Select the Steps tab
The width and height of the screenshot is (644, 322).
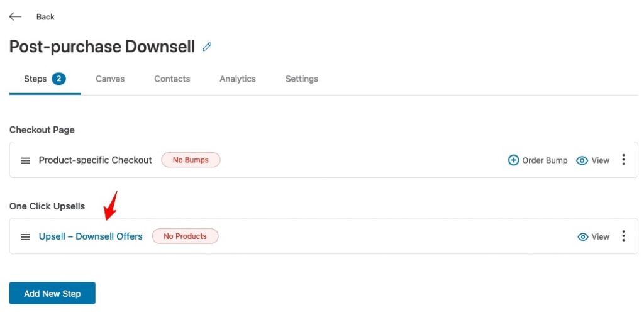[x=45, y=79]
